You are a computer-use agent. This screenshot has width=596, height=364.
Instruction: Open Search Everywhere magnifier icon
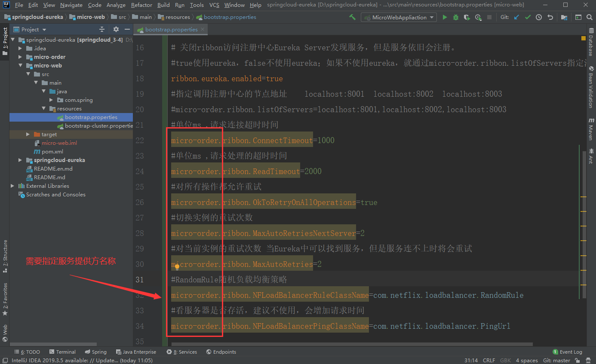(x=589, y=18)
